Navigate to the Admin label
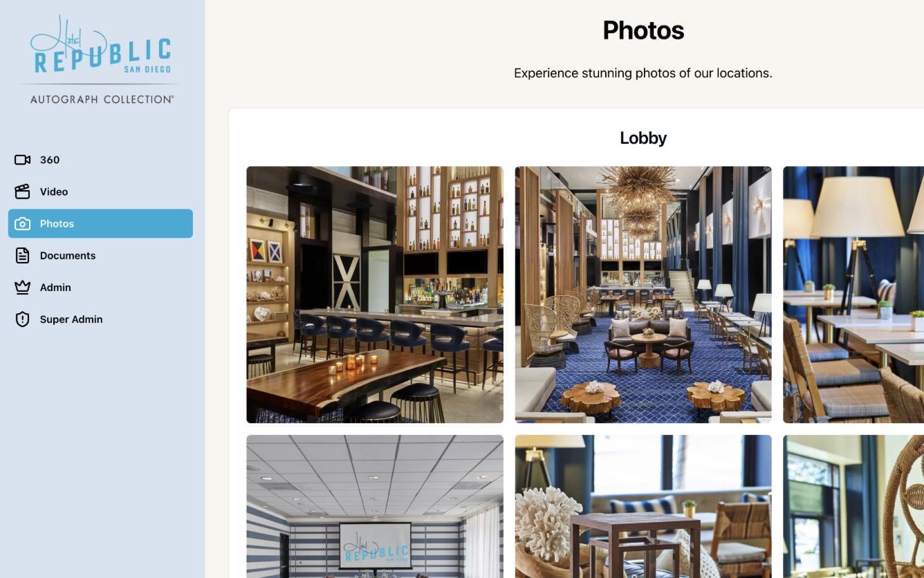924x578 pixels. [55, 287]
